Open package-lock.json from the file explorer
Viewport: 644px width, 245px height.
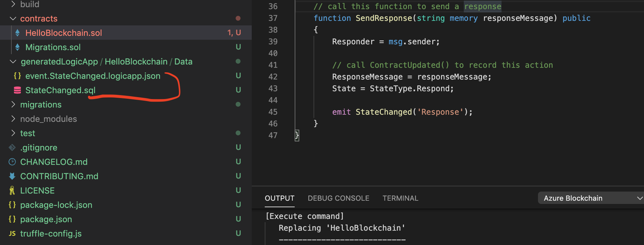[56, 205]
